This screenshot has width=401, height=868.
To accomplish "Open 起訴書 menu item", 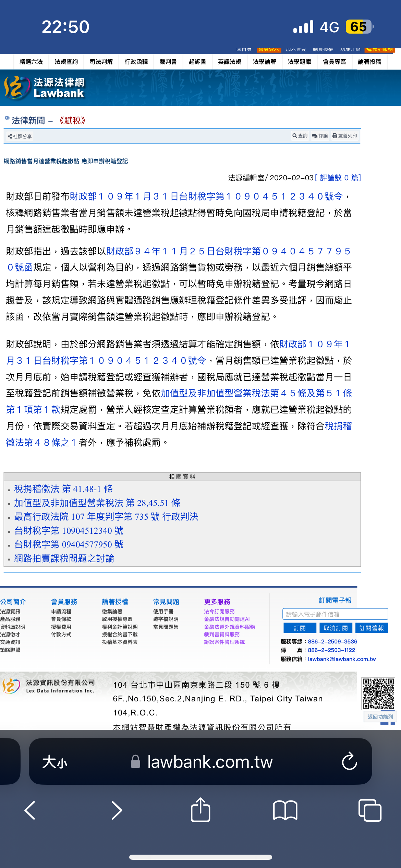I will click(197, 62).
